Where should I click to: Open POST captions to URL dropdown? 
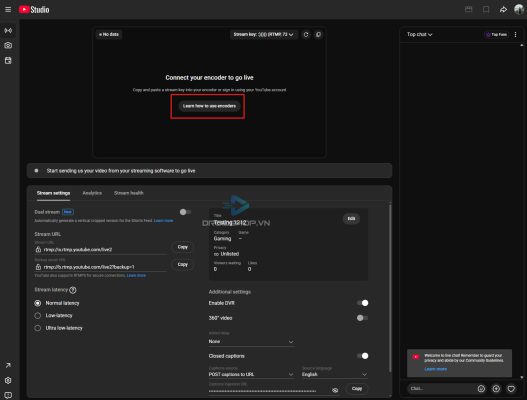(x=251, y=374)
